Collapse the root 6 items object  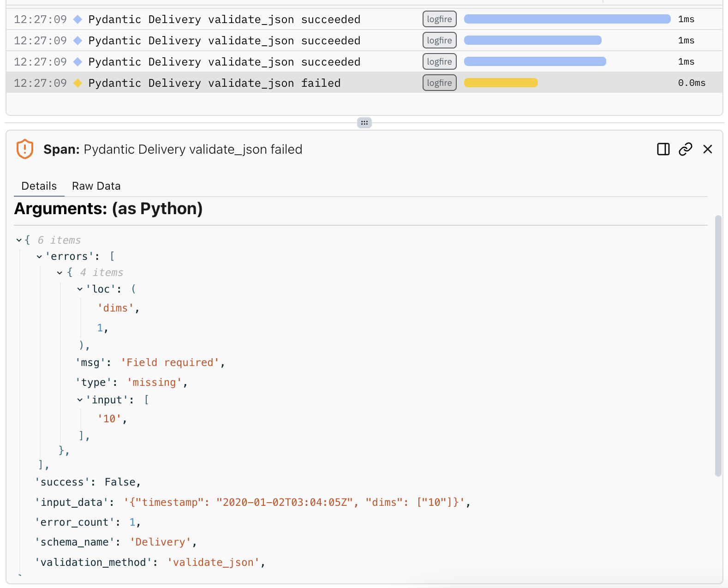(x=19, y=240)
